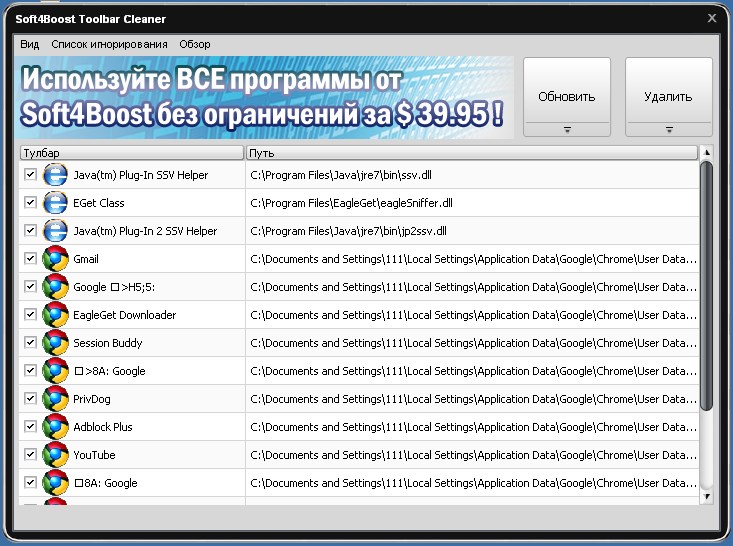This screenshot has height=546, width=733.
Task: Click Chrome icon beside >8A: Google
Action: pos(55,371)
